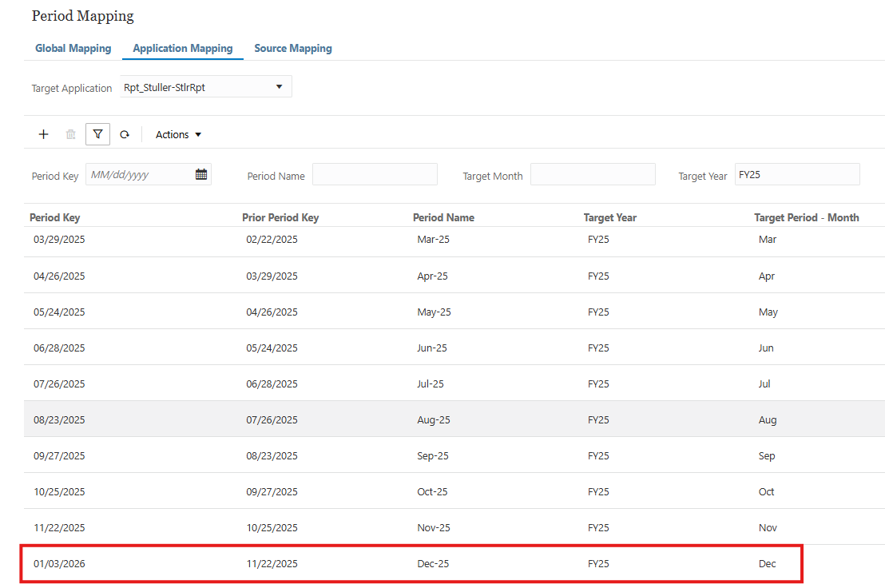Click the Target Period - Month column header

pyautogui.click(x=807, y=217)
